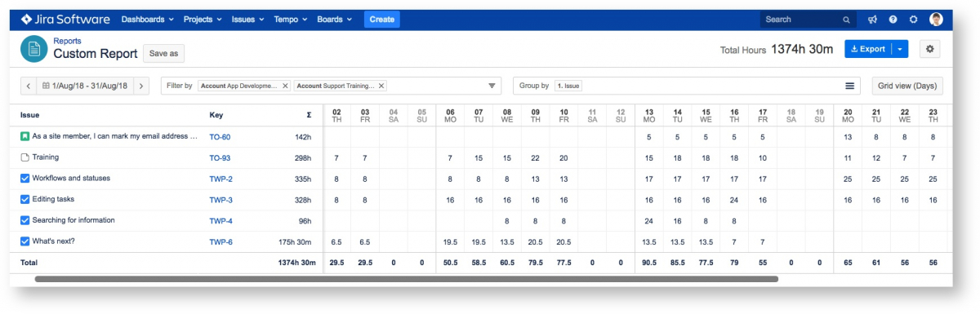This screenshot has height=314, width=980.
Task: Click the horizontal scrollbar below the grid
Action: tap(406, 279)
